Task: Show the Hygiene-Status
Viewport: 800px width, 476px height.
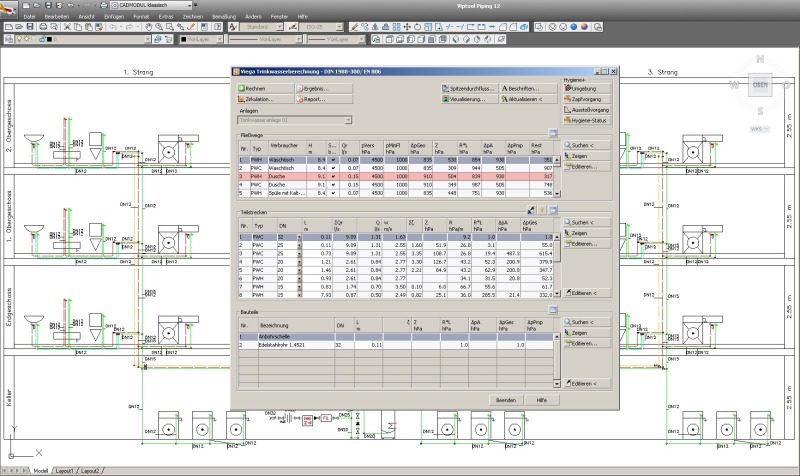Action: [587, 120]
